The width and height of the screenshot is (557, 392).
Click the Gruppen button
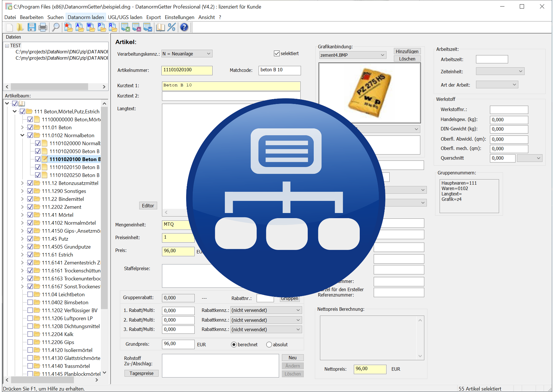290,298
